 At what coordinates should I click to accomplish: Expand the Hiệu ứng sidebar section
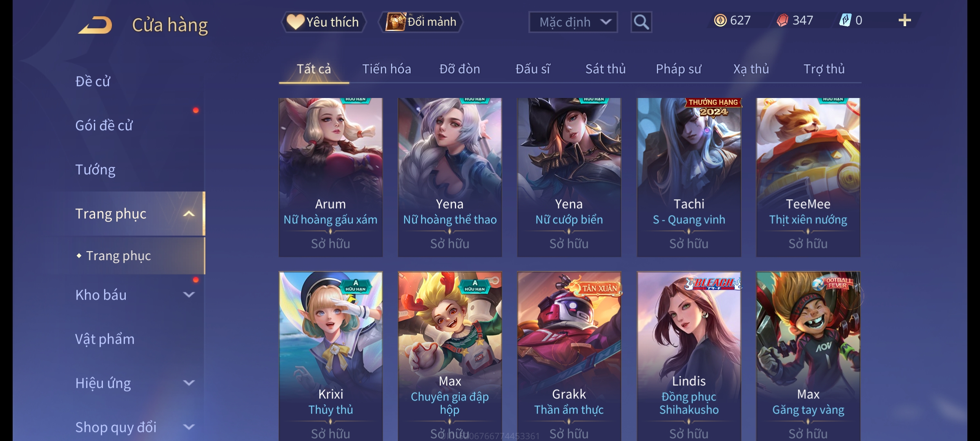pyautogui.click(x=189, y=383)
